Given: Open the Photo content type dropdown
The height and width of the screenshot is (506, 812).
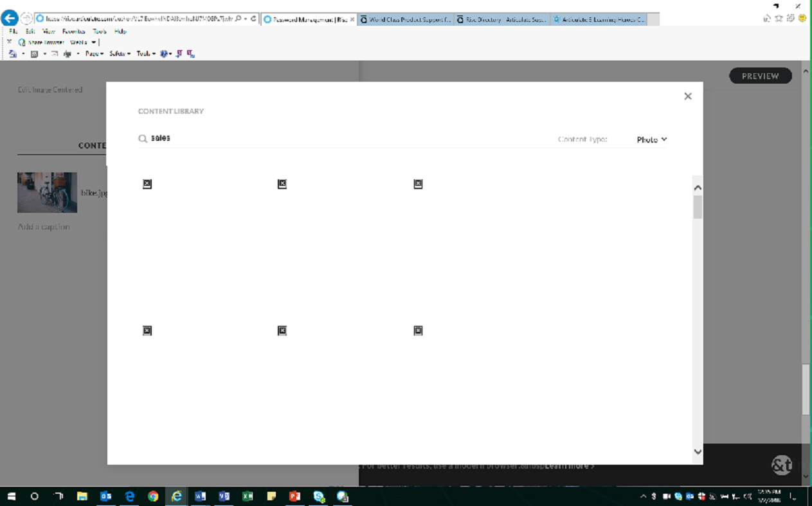Looking at the screenshot, I should click(651, 139).
